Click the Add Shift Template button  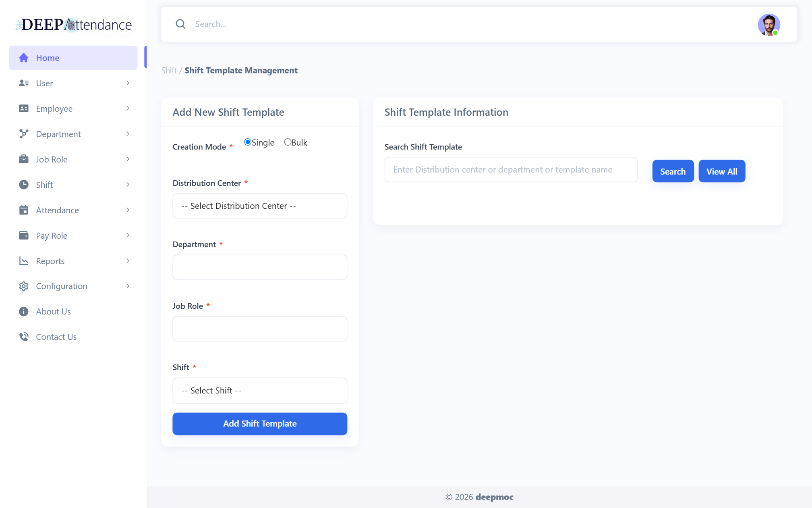260,424
